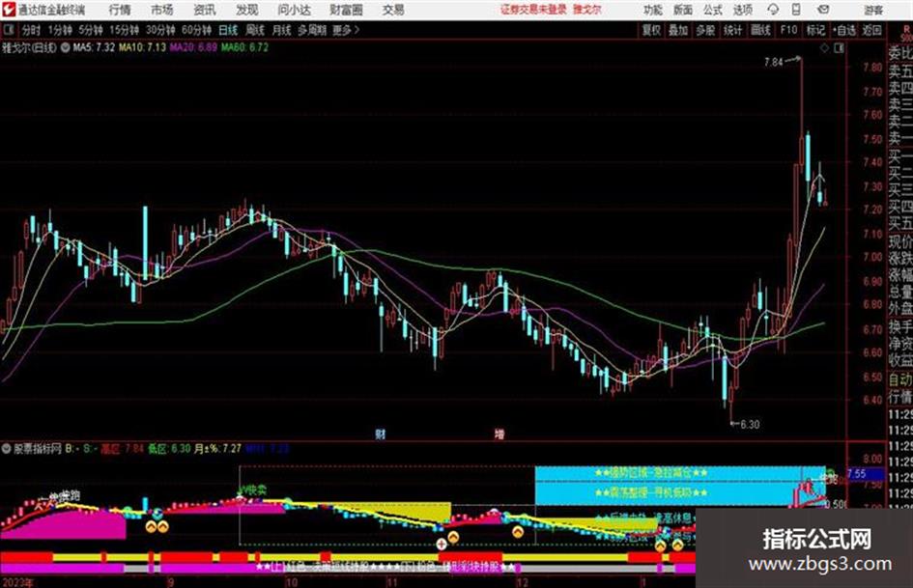Select the 现价 row in side panel

tap(900, 240)
